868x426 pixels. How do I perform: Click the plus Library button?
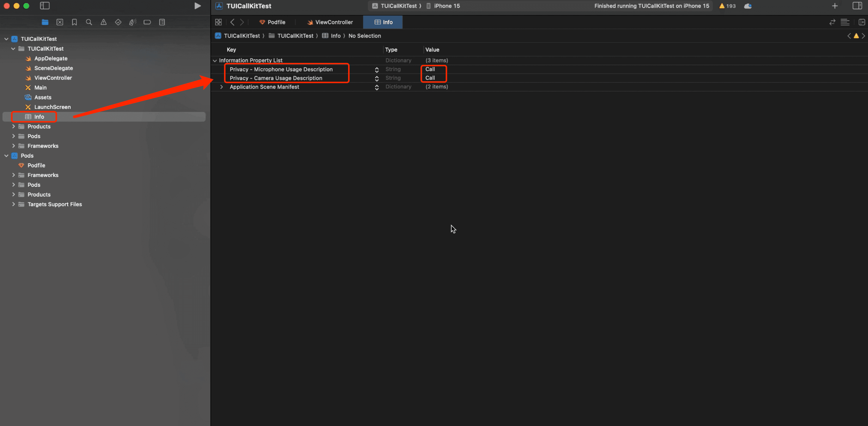[835, 6]
